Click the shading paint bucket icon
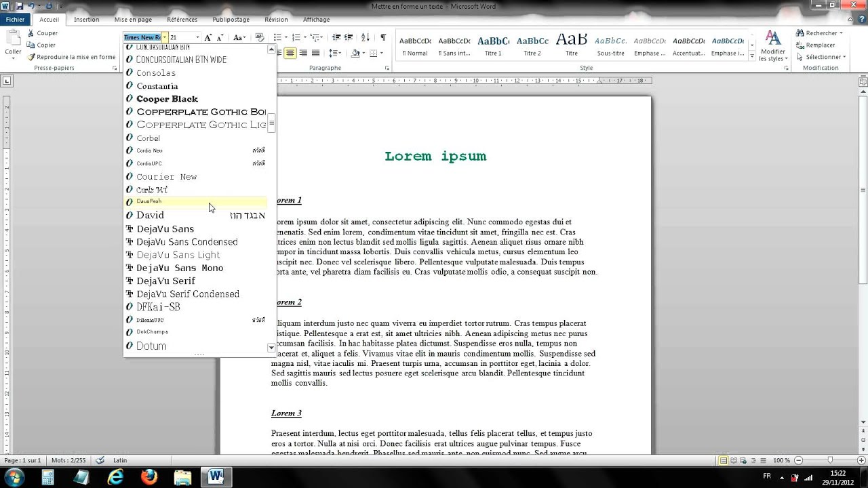 click(x=355, y=53)
